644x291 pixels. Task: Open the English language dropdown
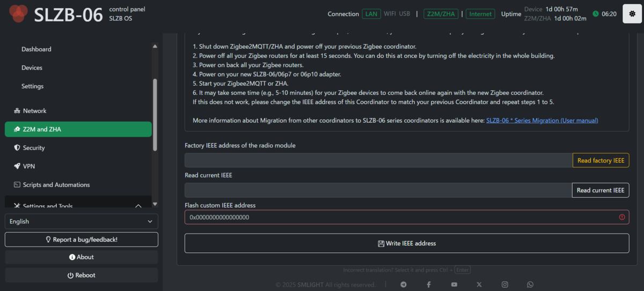point(82,221)
